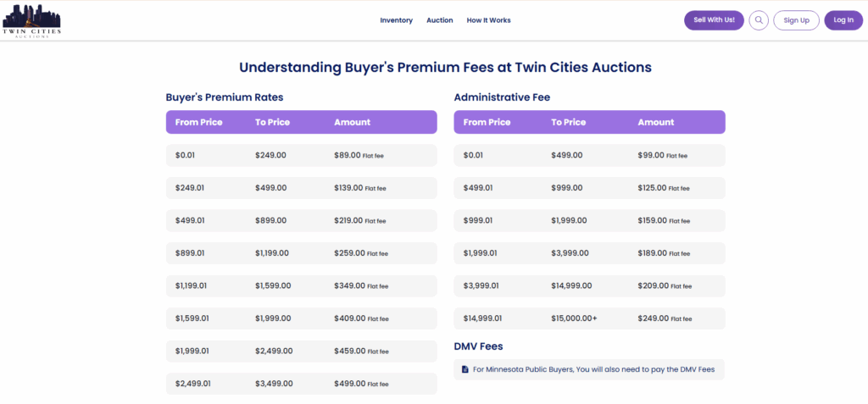
Task: Select the $89.00 flat fee row
Action: 301,155
